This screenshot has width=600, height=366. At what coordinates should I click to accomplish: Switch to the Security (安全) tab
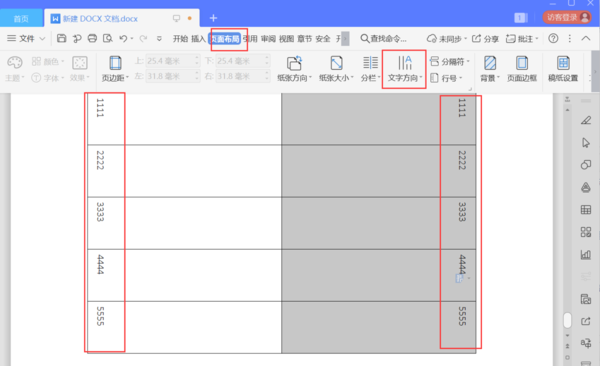tap(323, 39)
